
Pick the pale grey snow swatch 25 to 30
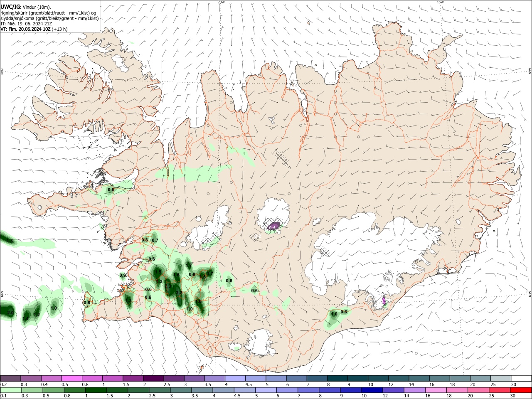click(501, 379)
